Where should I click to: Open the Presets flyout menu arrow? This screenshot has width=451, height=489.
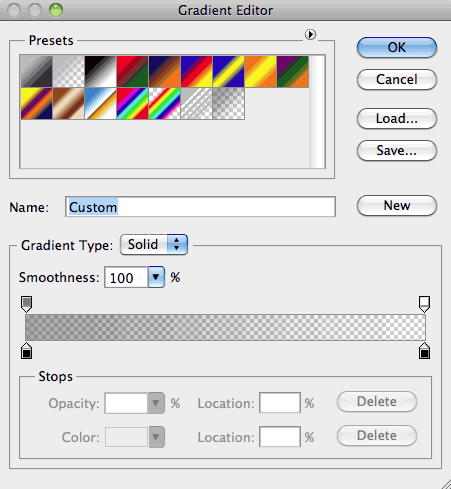click(x=310, y=34)
